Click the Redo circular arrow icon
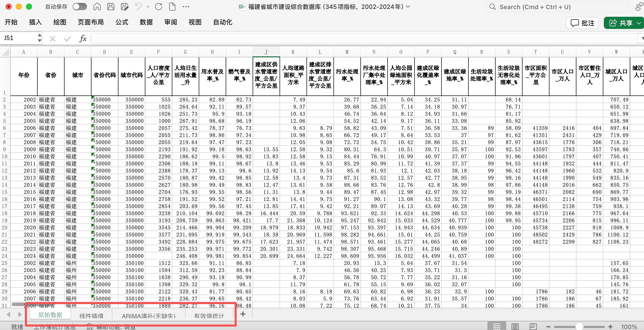 [159, 7]
